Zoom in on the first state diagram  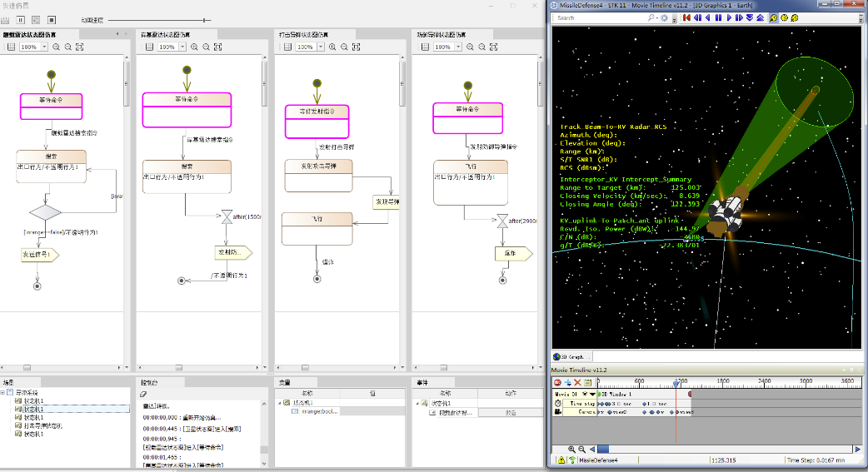click(56, 47)
